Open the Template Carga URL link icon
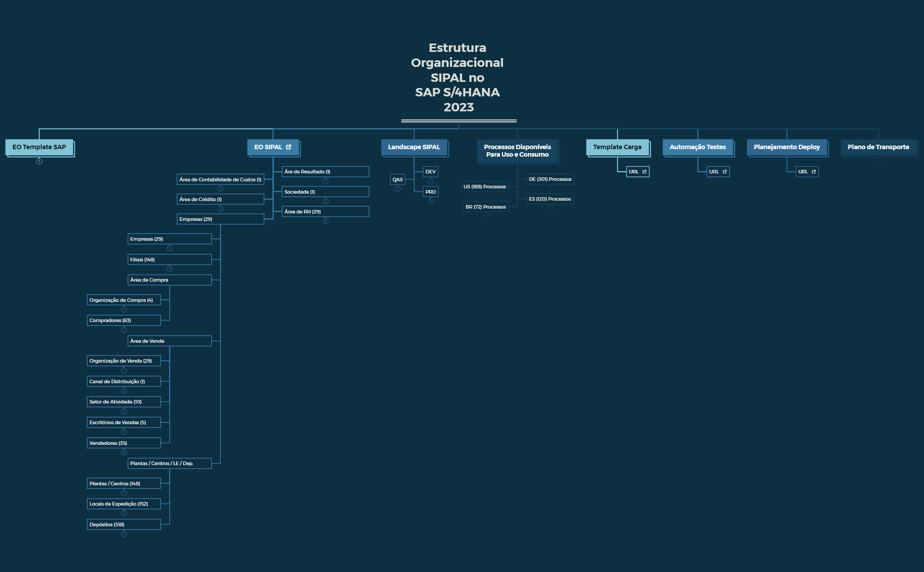Screen dimensions: 924x572 coord(644,172)
